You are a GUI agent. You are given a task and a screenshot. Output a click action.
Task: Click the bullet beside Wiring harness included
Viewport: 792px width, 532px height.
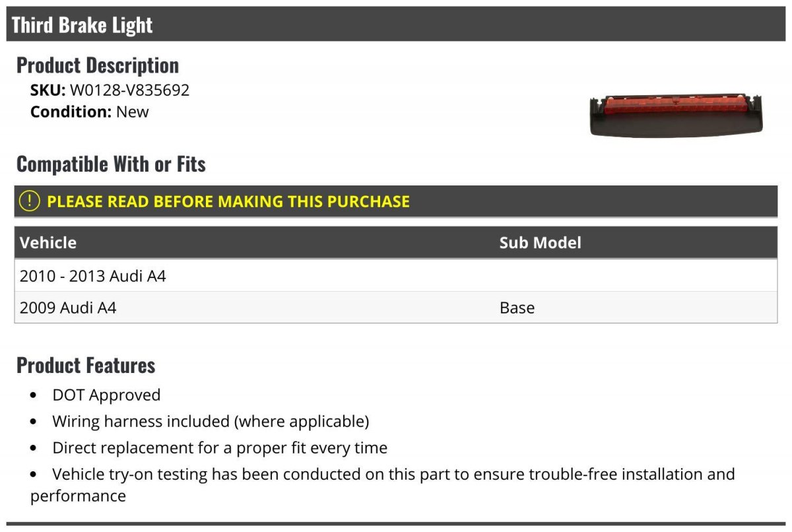pyautogui.click(x=34, y=422)
